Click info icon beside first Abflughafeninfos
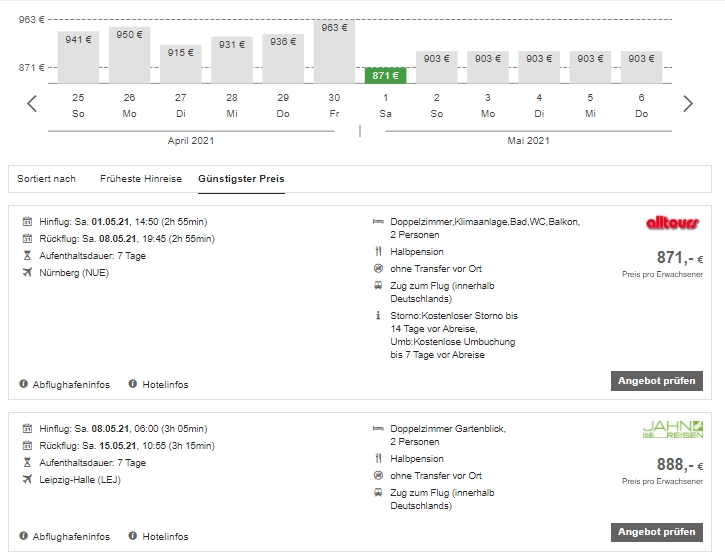The image size is (725, 557). (x=23, y=384)
